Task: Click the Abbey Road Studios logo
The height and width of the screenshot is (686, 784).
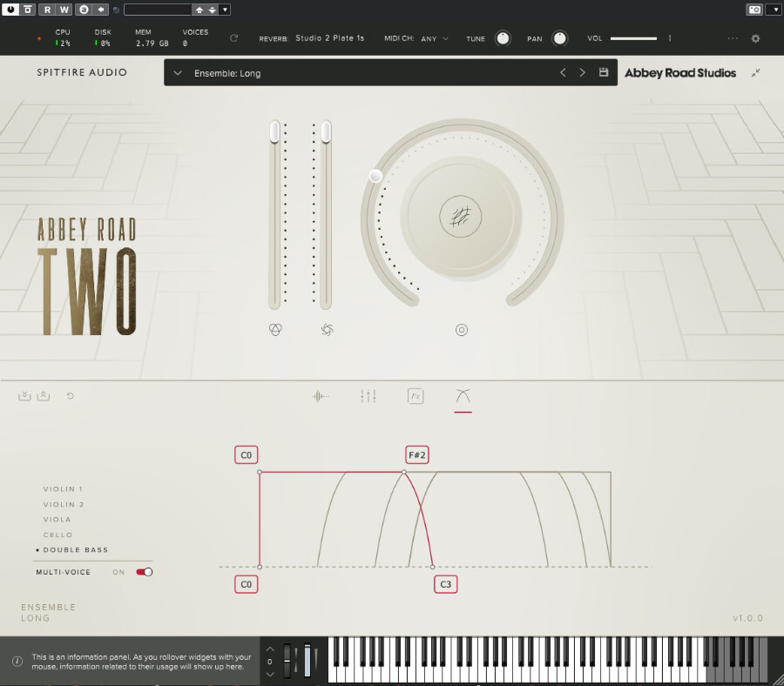Action: click(680, 73)
